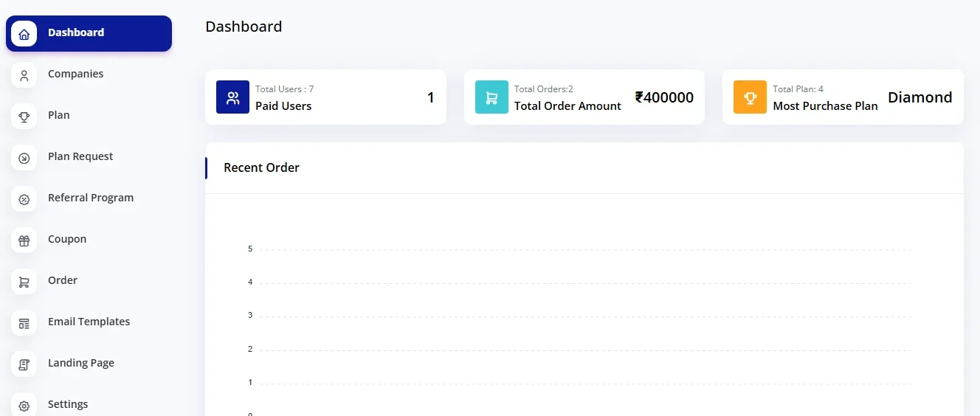Click the Plan Request arrow icon
The height and width of the screenshot is (416, 980).
pos(24,158)
